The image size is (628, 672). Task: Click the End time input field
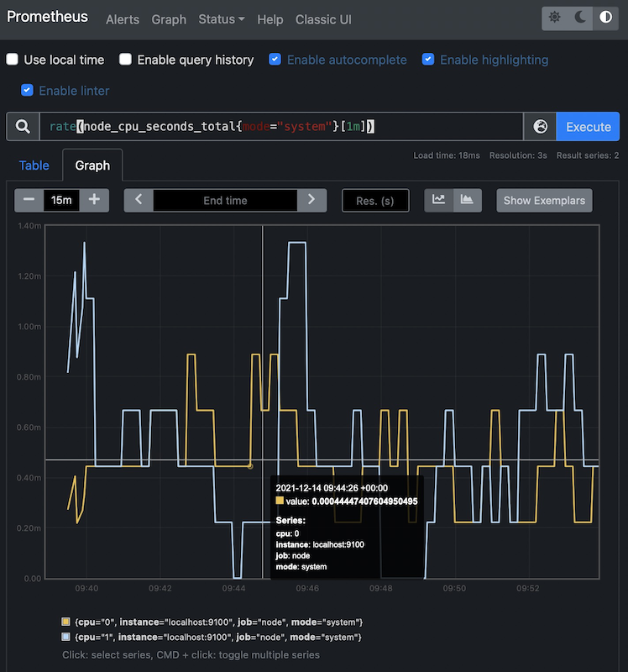pos(225,200)
